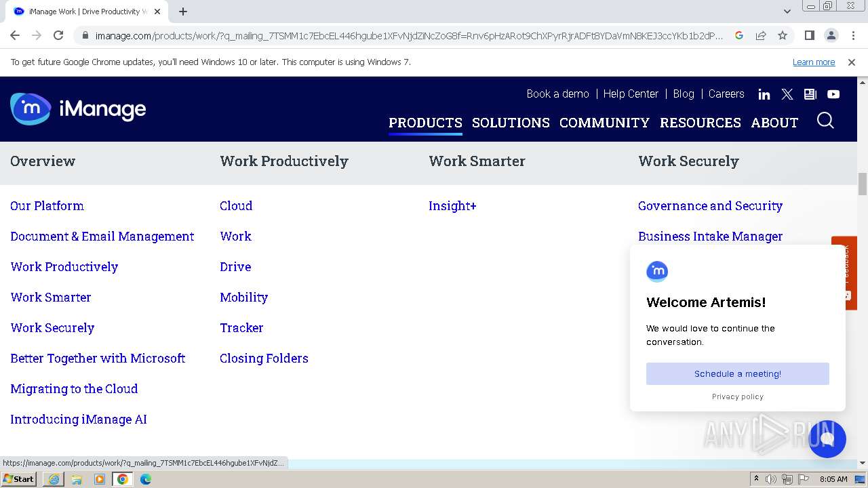868x488 pixels.
Task: Open ABOUT navigation menu
Action: click(x=774, y=123)
